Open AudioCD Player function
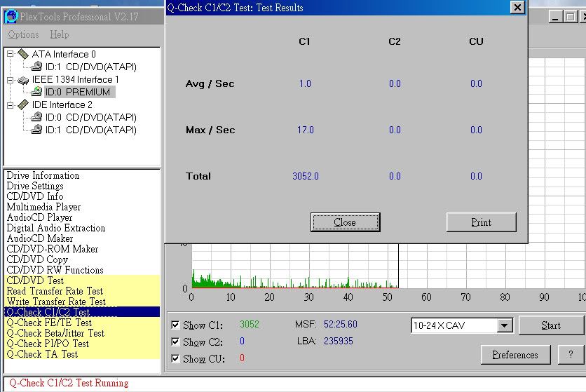 [40, 217]
